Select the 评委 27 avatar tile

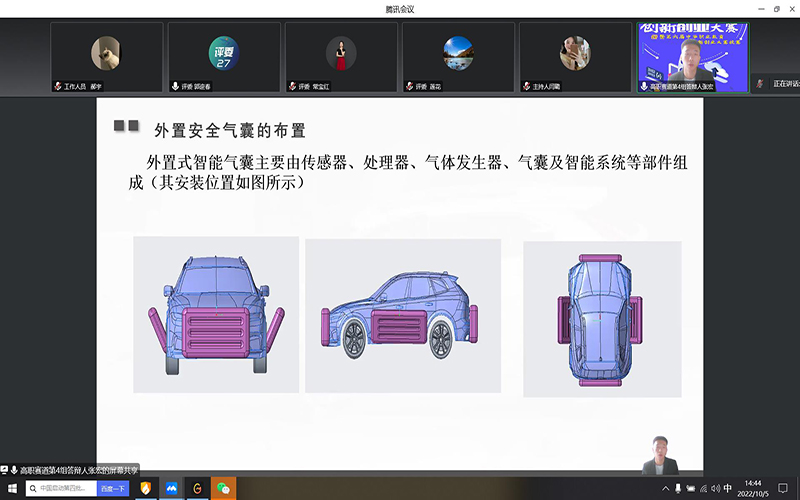point(223,57)
